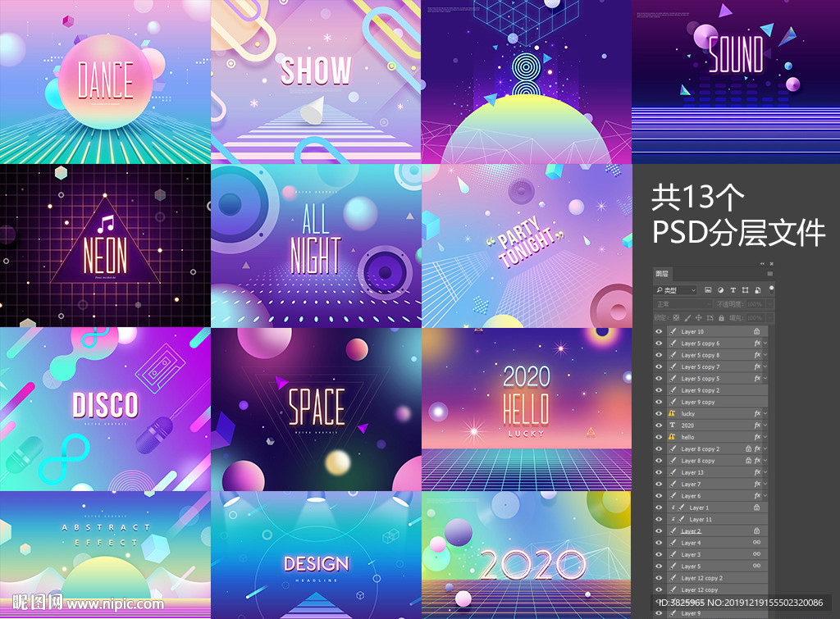
Task: Open the 正常 blend mode dropdown
Action: [x=683, y=303]
